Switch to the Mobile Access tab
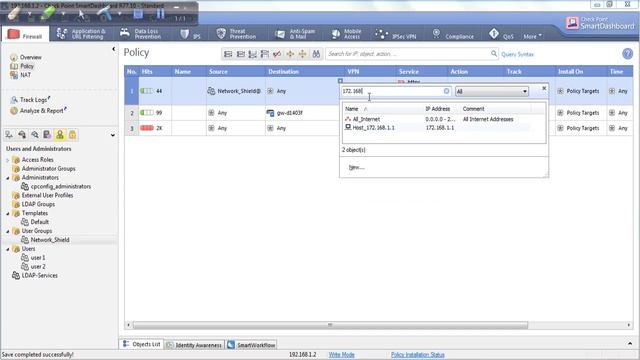The image size is (640, 360). click(x=346, y=34)
